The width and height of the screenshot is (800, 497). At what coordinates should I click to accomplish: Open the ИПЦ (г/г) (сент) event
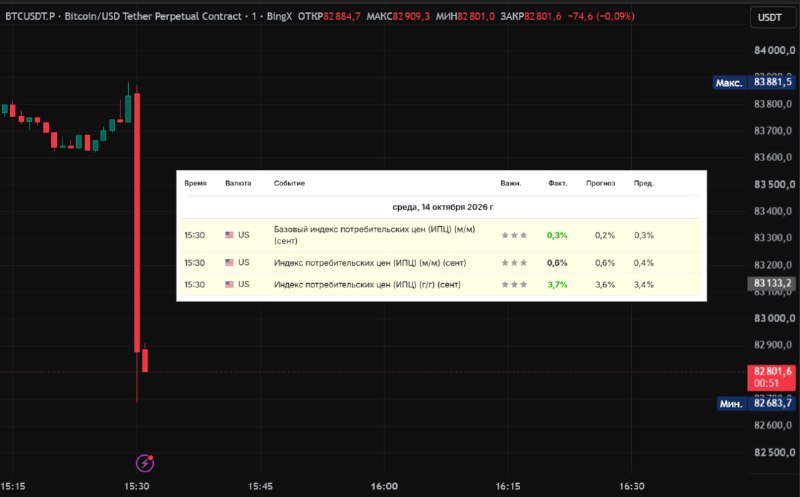pos(367,284)
